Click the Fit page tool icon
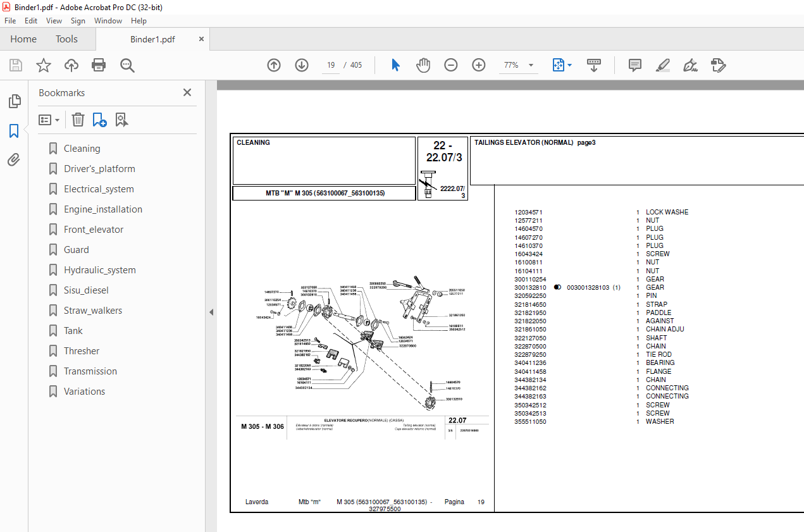This screenshot has height=532, width=804. (558, 65)
